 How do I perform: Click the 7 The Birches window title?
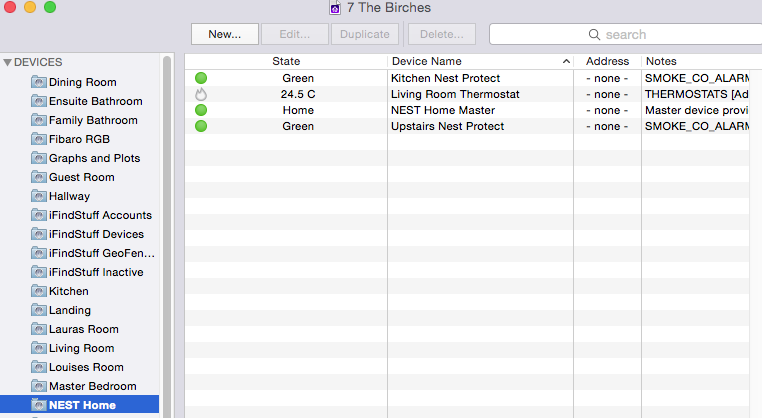[389, 8]
